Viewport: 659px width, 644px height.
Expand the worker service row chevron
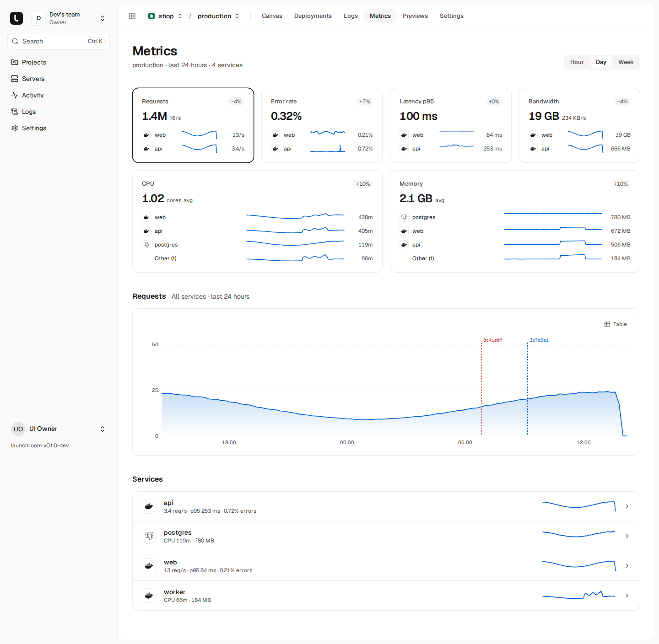[x=627, y=596]
